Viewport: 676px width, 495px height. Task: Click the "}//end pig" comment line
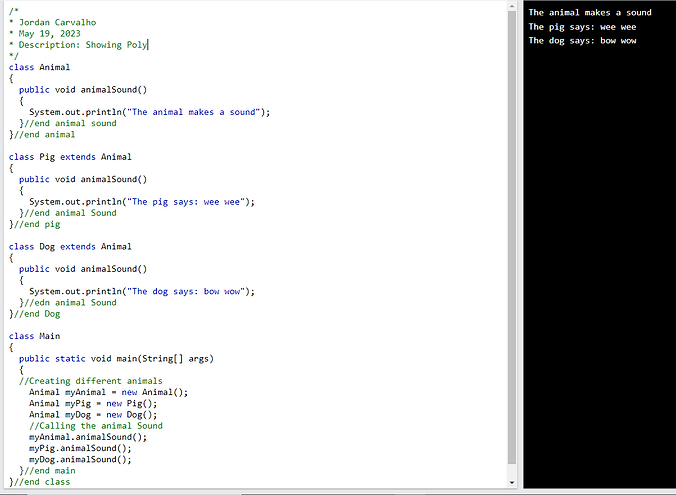[x=34, y=224]
